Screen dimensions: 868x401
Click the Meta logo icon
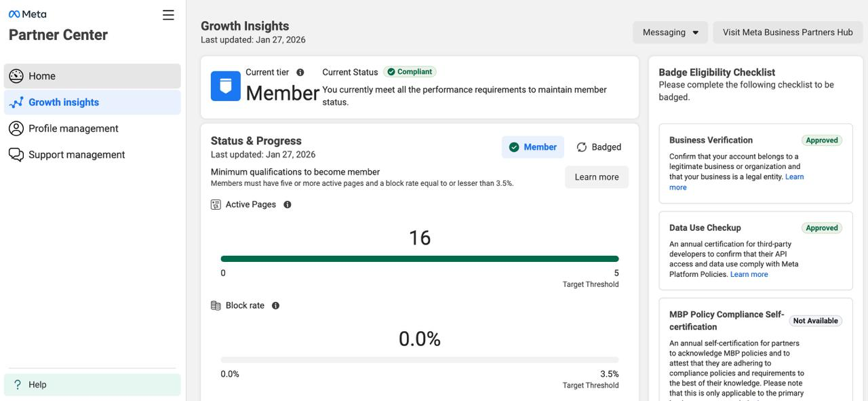[x=14, y=14]
